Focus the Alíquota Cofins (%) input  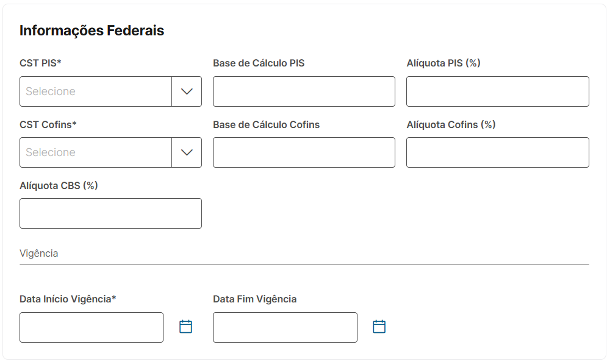click(x=497, y=152)
